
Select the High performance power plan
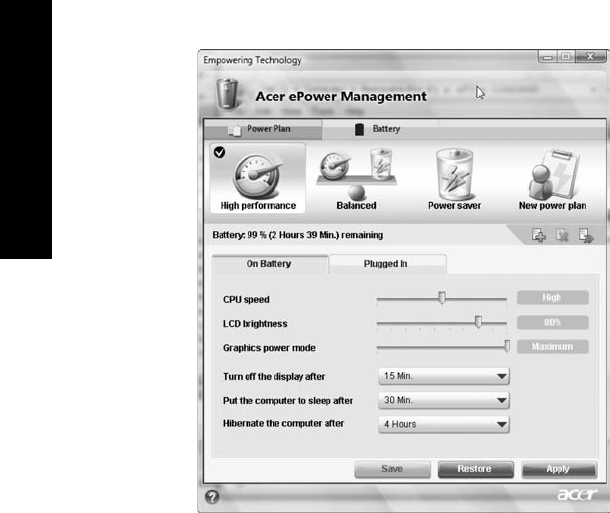point(258,178)
